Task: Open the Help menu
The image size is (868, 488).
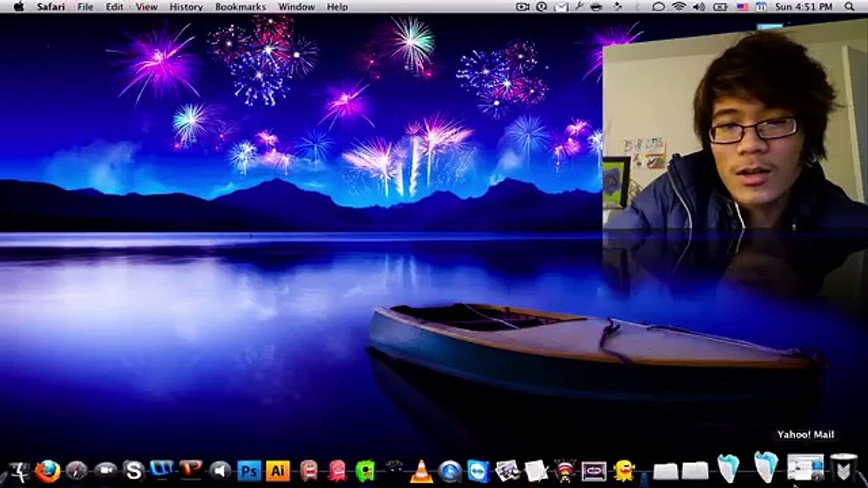Action: coord(337,7)
